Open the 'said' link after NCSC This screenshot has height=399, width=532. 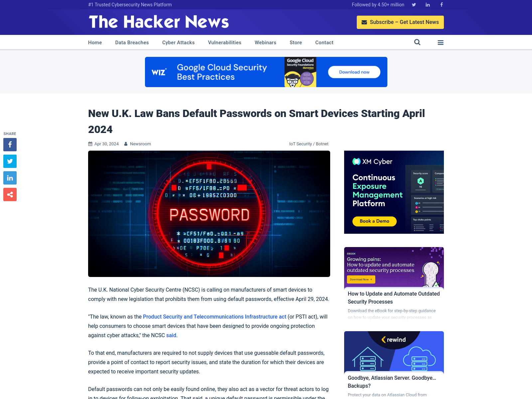click(x=171, y=335)
